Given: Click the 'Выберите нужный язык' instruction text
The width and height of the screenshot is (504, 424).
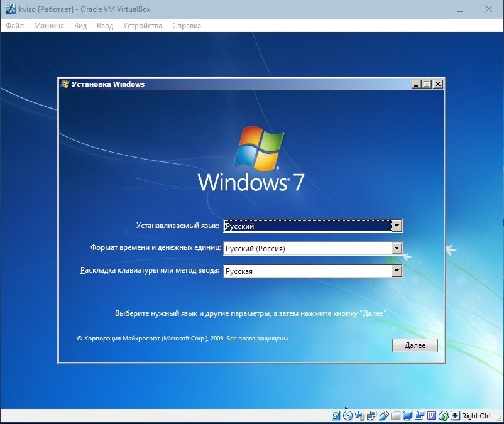Looking at the screenshot, I should [x=251, y=313].
